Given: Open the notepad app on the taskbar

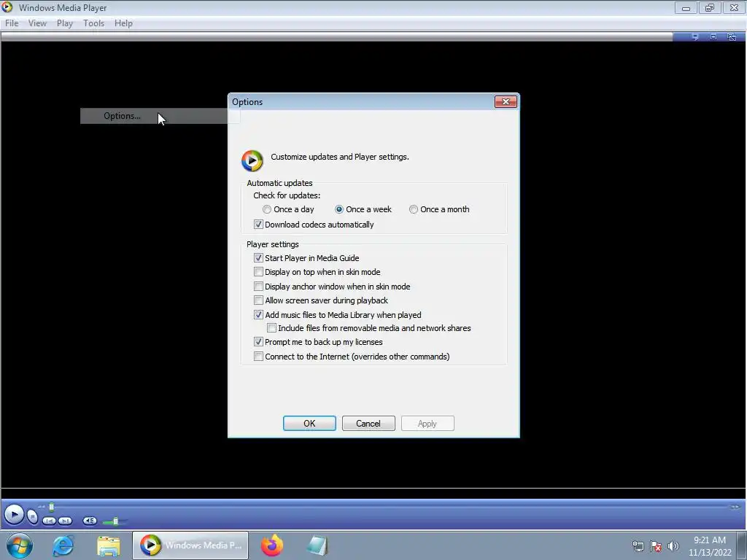Looking at the screenshot, I should pos(317,545).
